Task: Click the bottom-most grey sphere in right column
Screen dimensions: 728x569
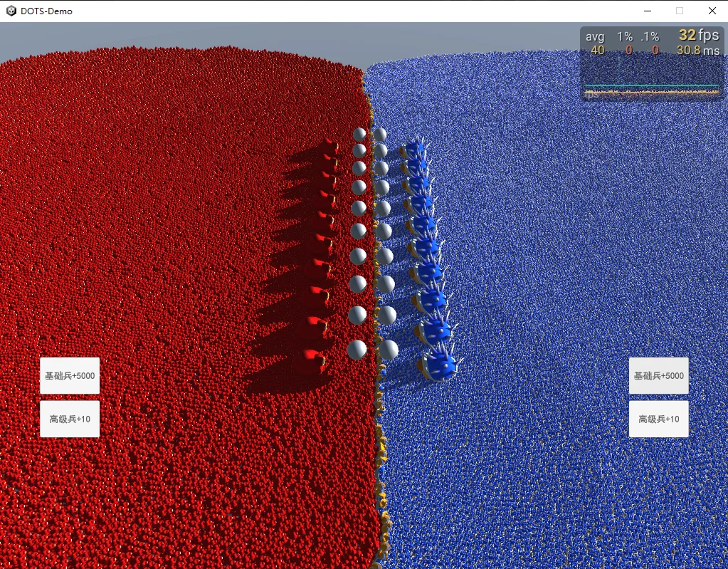Action: [x=389, y=350]
